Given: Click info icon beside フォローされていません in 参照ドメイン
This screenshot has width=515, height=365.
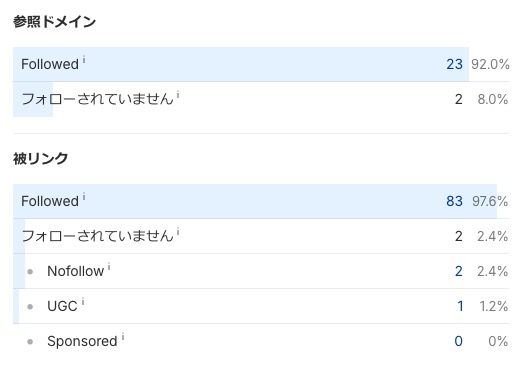Looking at the screenshot, I should 178,95.
